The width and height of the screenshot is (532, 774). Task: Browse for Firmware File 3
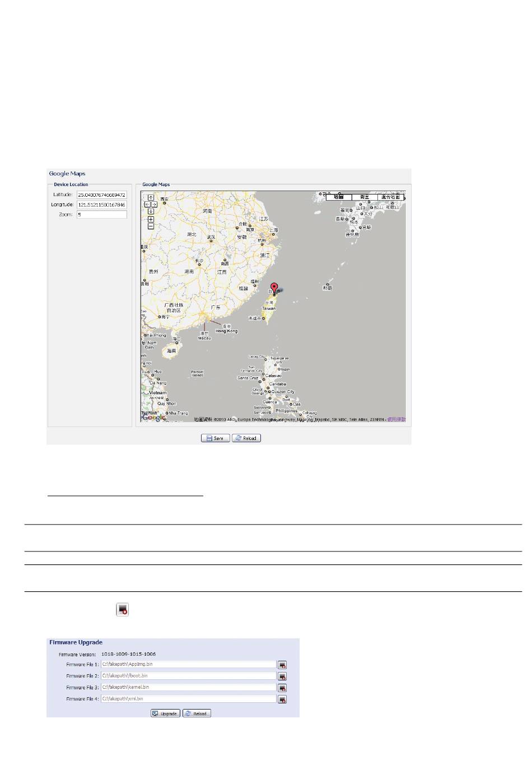[282, 688]
